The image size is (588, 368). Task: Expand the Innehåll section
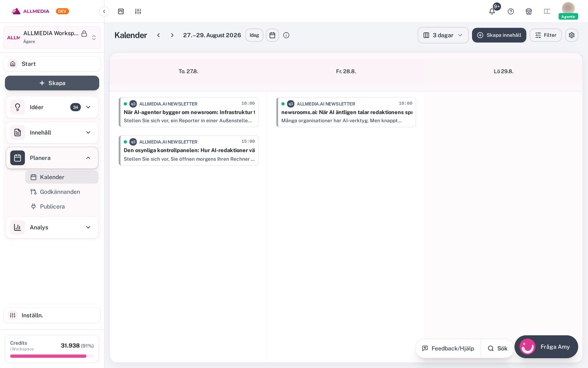(x=52, y=132)
